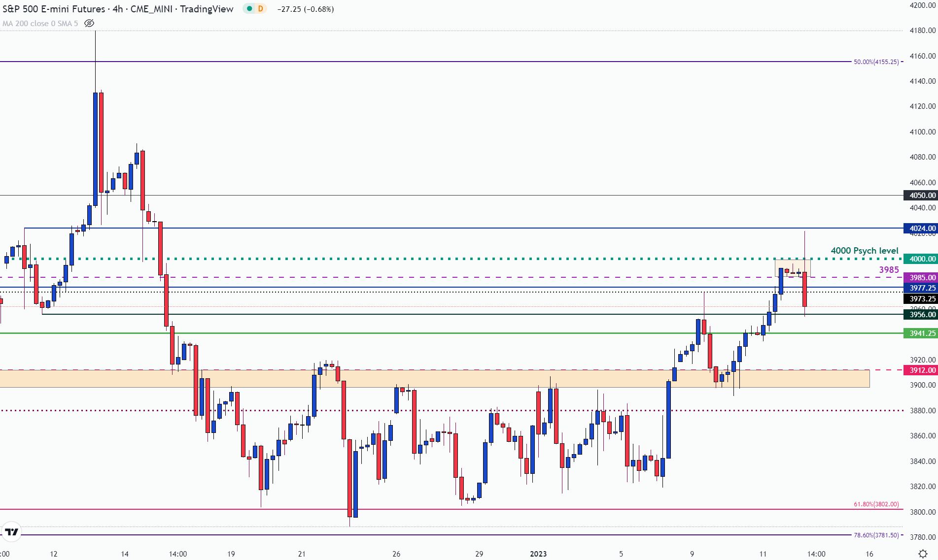This screenshot has height=560, width=938.
Task: Open chart settings gear icon
Action: click(923, 554)
